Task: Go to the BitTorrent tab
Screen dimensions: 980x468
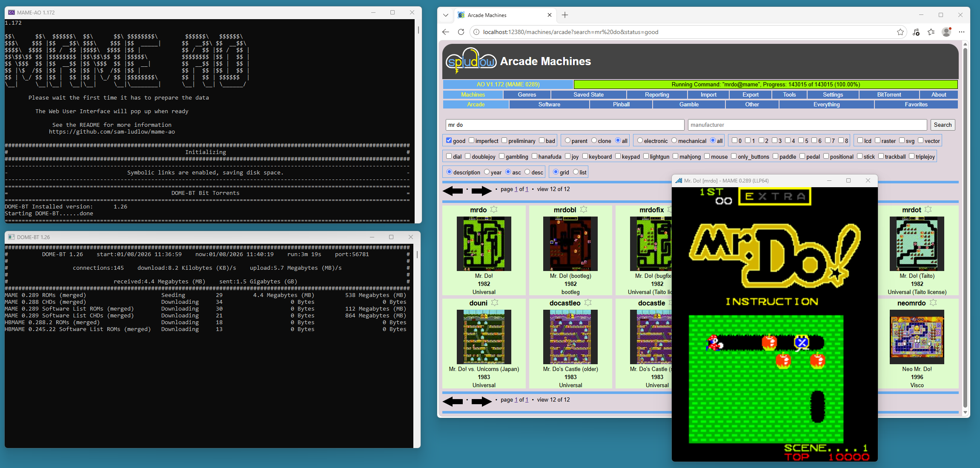Action: pos(889,95)
